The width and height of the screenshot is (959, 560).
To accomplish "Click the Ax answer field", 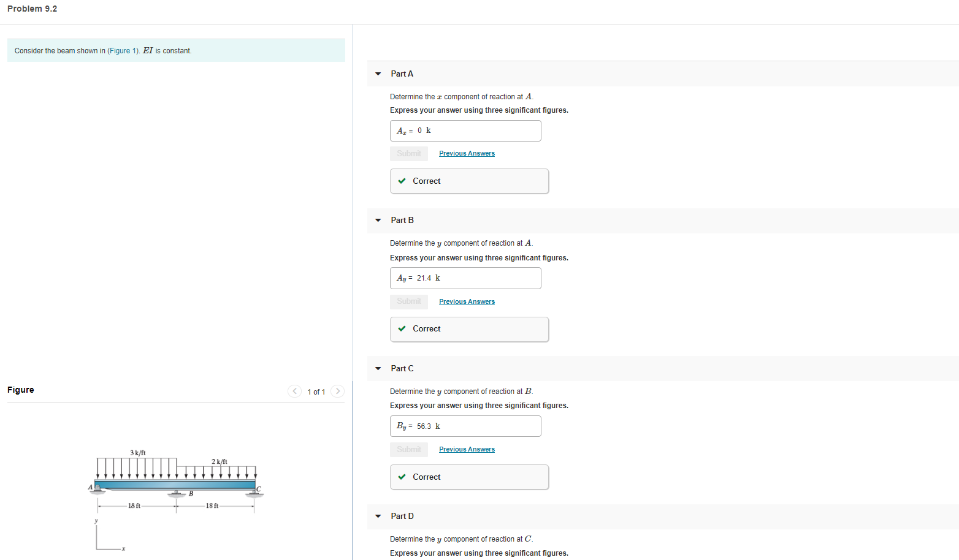I will pyautogui.click(x=465, y=131).
